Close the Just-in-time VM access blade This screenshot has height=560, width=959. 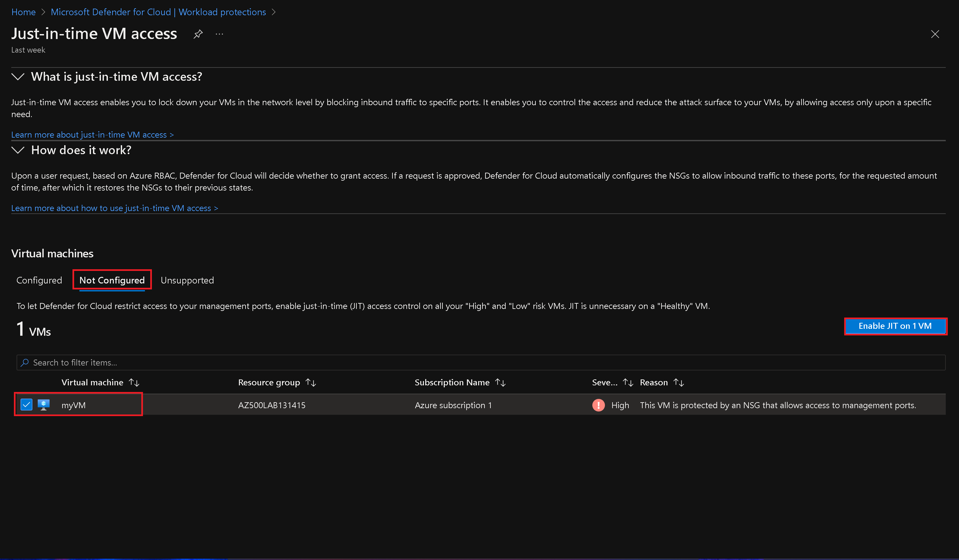pyautogui.click(x=936, y=34)
